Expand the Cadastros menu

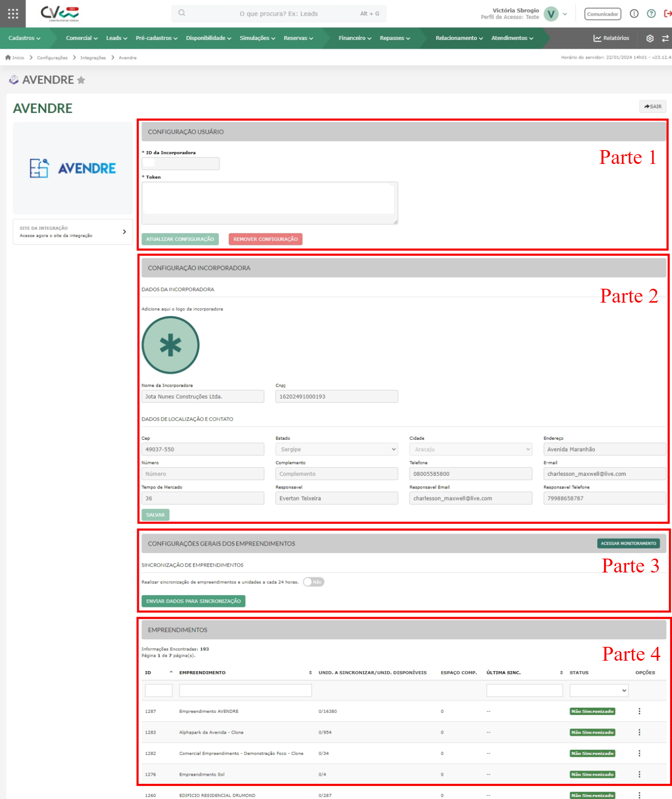(24, 38)
